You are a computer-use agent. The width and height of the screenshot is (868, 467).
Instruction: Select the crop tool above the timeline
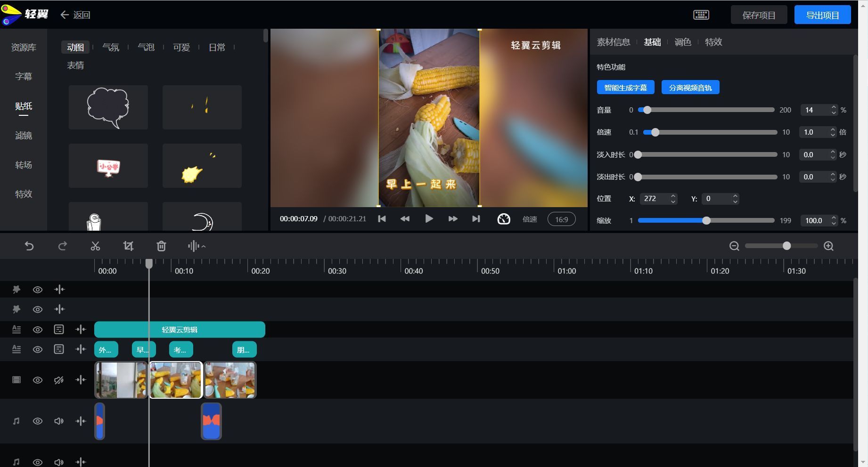[128, 246]
